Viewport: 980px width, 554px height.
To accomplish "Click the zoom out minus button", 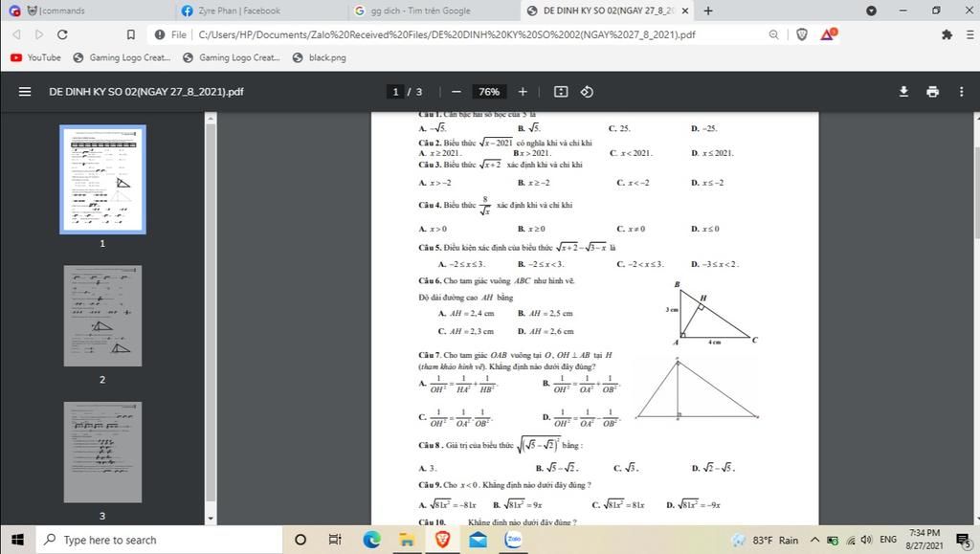I will click(457, 92).
